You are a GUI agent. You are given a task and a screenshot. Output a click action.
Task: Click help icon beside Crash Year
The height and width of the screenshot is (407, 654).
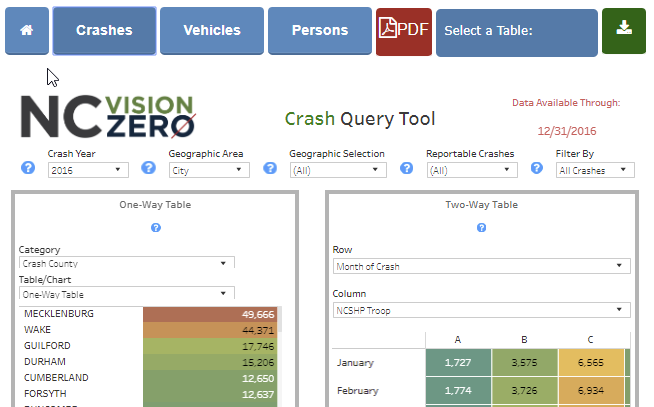point(28,168)
